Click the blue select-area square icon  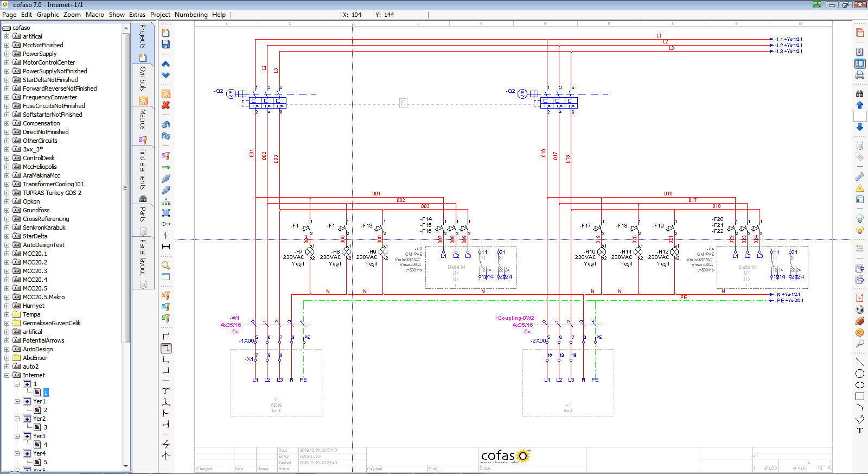coord(166,213)
